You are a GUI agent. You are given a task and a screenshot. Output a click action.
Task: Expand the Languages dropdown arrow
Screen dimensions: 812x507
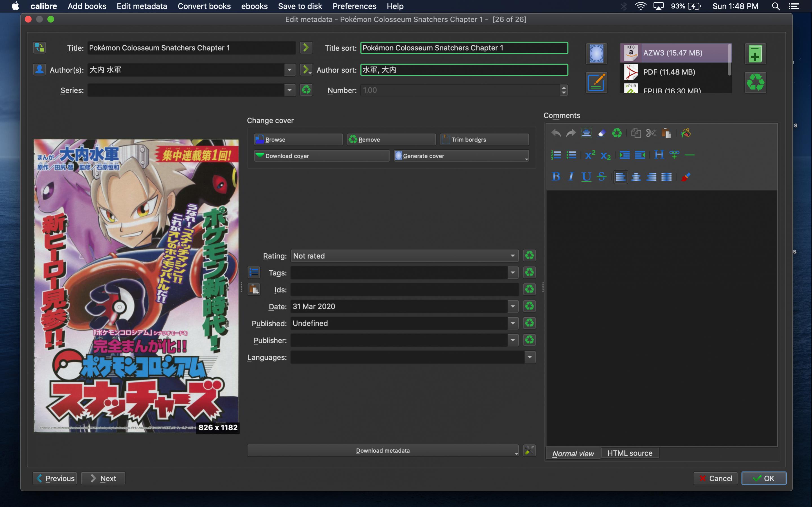click(529, 357)
